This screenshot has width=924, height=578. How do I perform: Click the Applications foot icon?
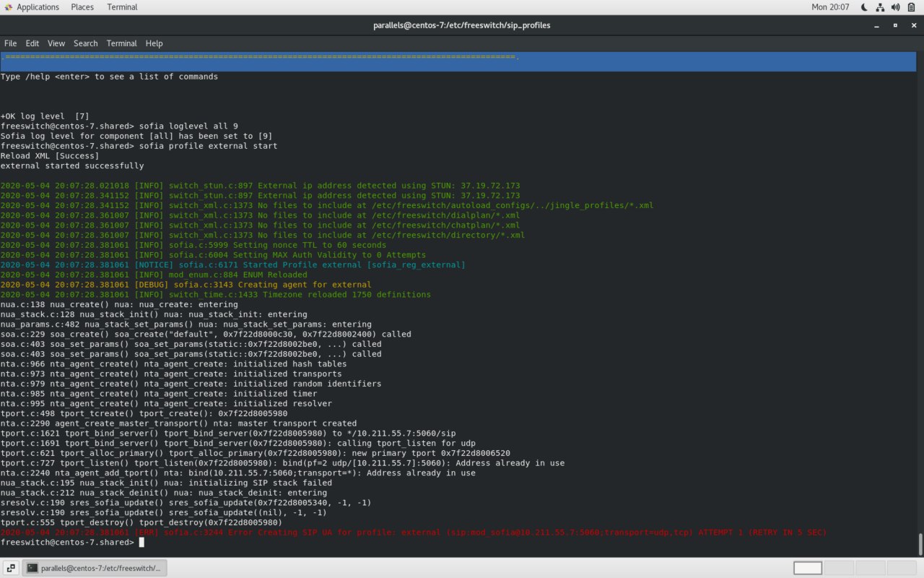(7, 7)
